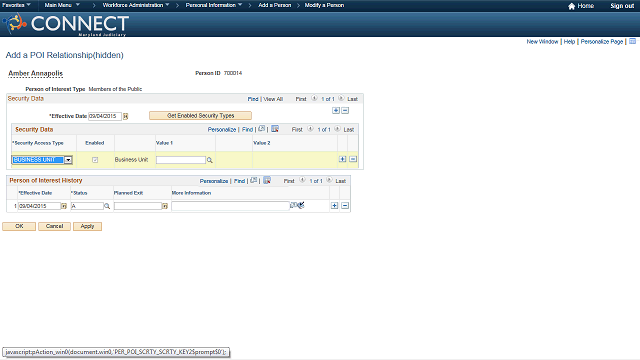Click the More Information text field
Viewport: 640px width, 360px height.
(231, 206)
